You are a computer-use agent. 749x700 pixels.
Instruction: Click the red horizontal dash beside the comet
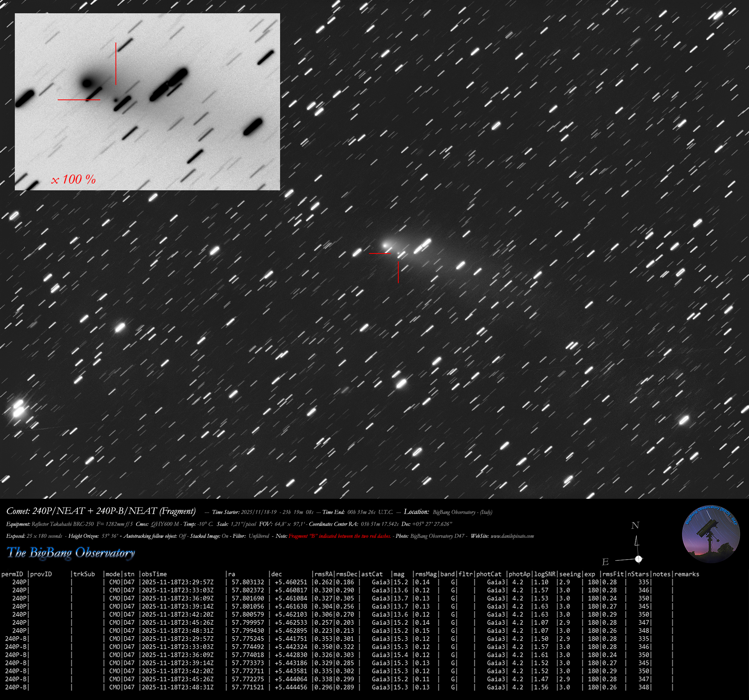tap(379, 253)
